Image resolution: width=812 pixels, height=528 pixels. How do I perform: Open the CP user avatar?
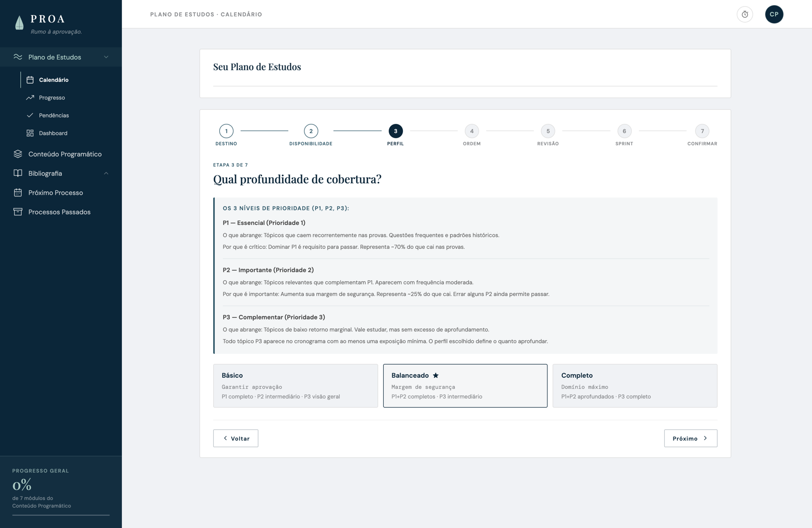tap(774, 14)
